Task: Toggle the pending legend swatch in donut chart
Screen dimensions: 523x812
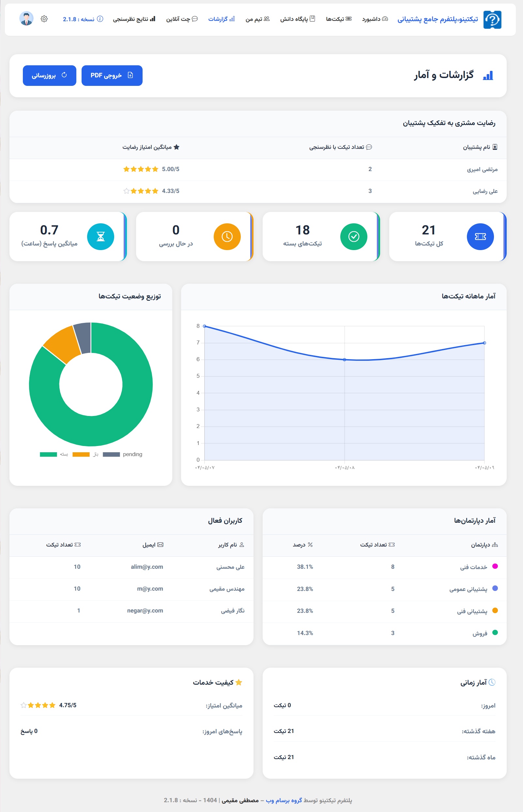Action: 111,454
